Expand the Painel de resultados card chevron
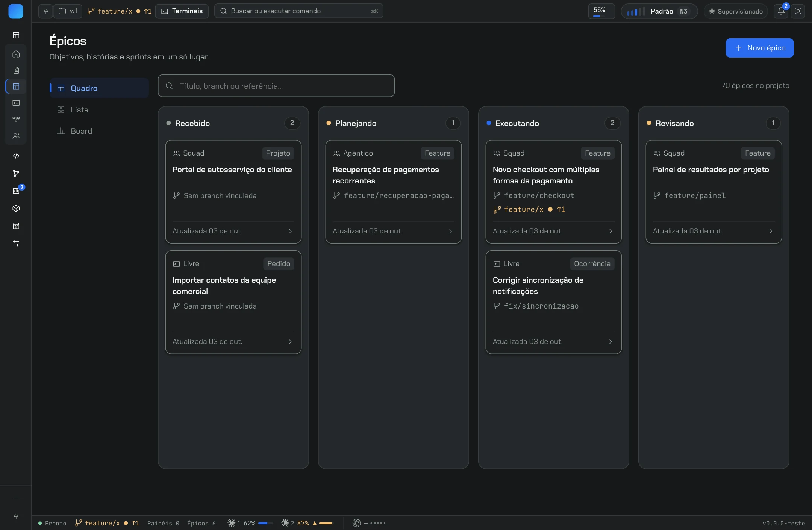812x530 pixels. tap(771, 231)
